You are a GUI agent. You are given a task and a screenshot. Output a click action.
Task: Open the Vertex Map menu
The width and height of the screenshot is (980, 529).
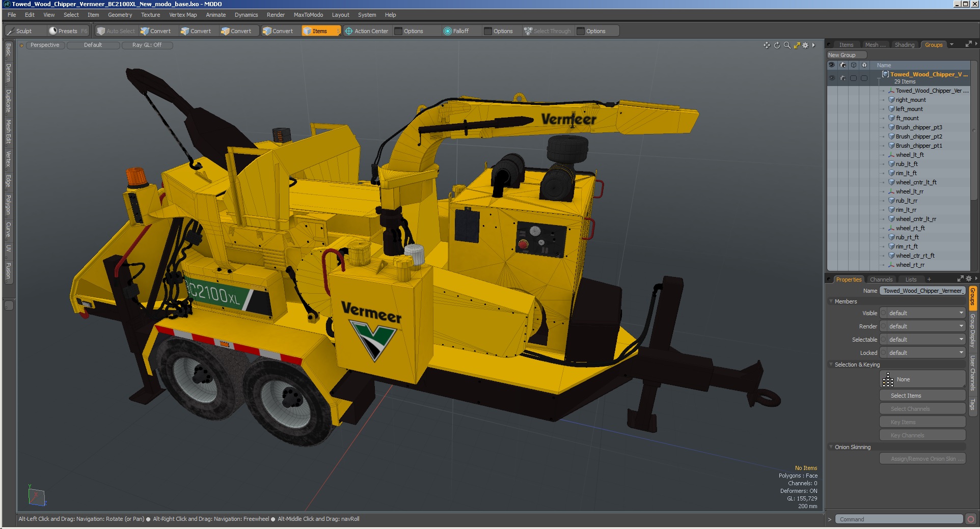[x=183, y=15]
